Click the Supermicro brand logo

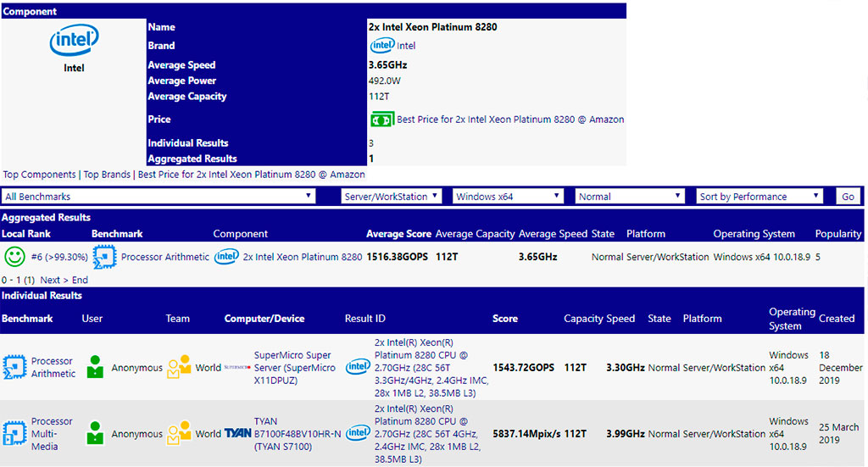click(x=237, y=367)
